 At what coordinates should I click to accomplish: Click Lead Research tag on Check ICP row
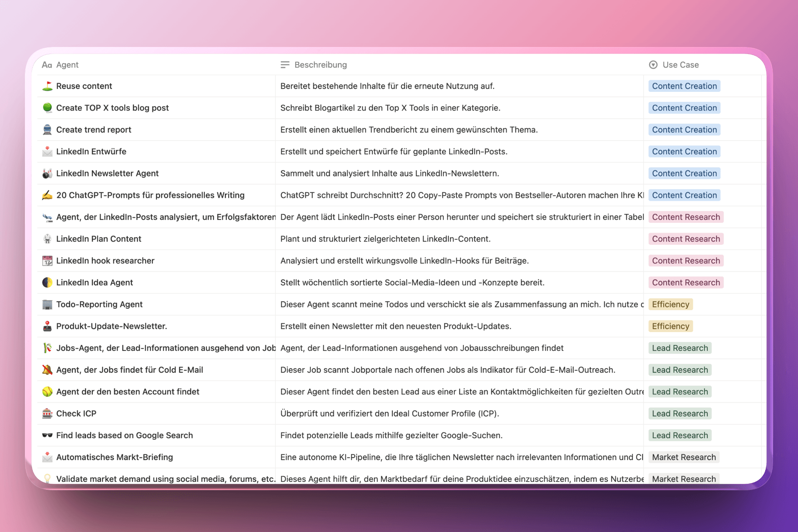pos(680,414)
